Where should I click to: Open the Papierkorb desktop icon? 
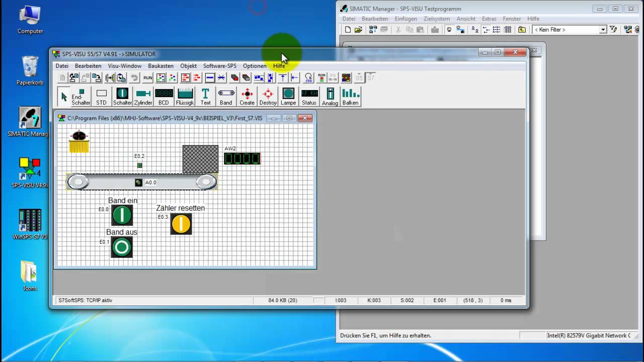[30, 70]
